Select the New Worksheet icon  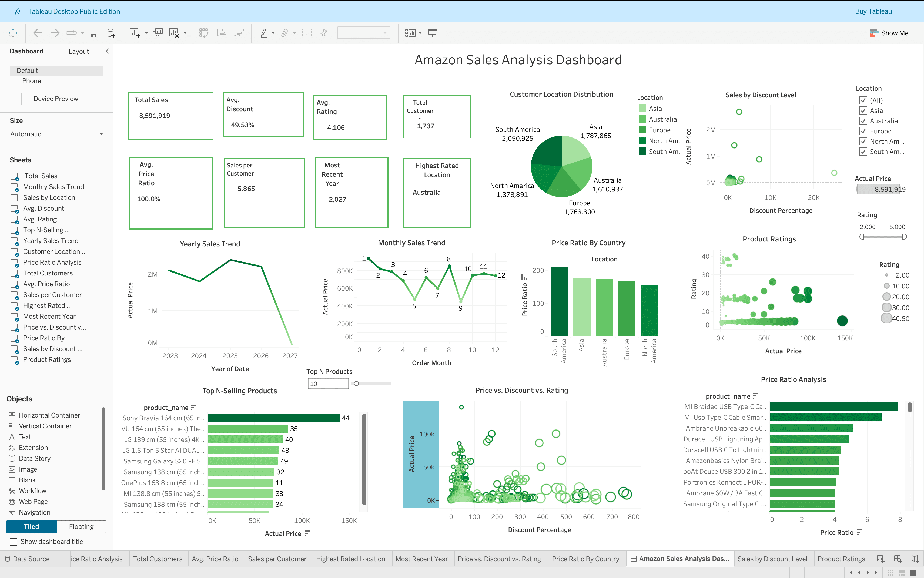click(x=135, y=33)
